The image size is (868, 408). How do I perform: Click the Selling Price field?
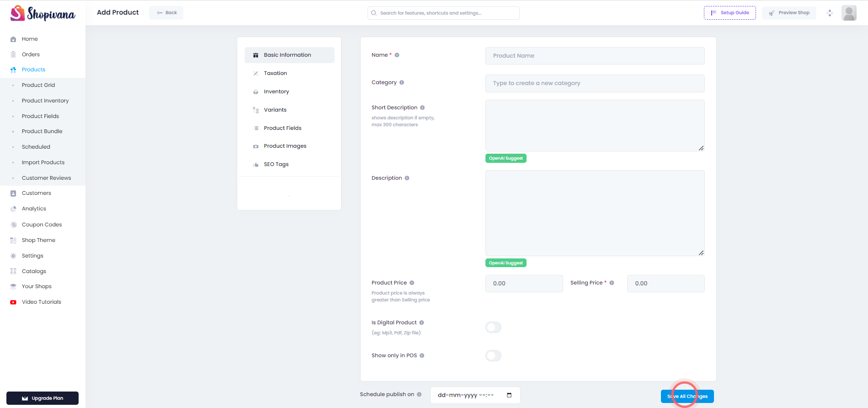coord(666,284)
